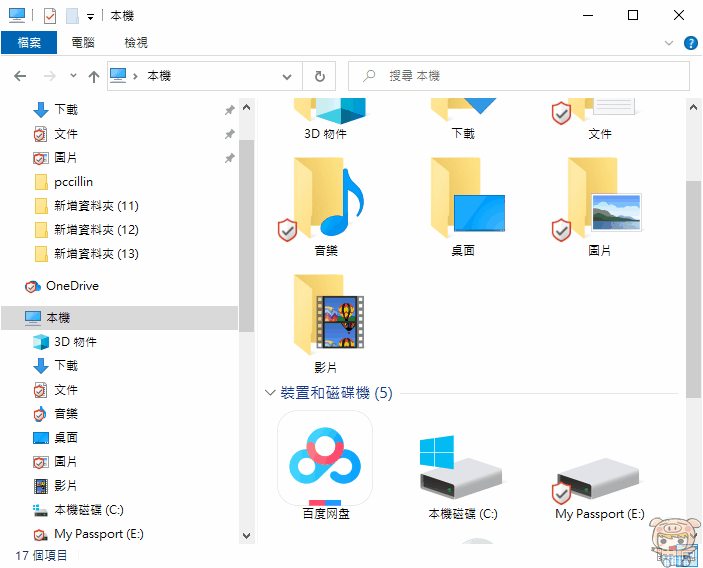Open the recent locations dropdown arrow
This screenshot has width=703, height=568.
tap(73, 76)
